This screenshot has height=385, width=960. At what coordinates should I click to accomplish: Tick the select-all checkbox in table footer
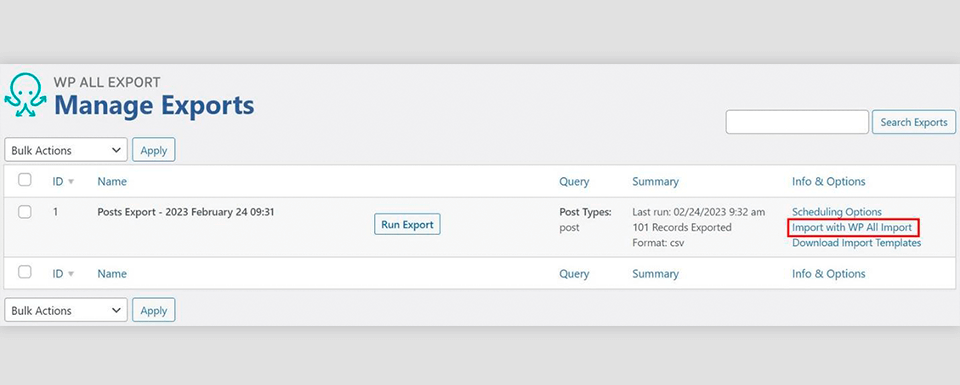coord(24,272)
